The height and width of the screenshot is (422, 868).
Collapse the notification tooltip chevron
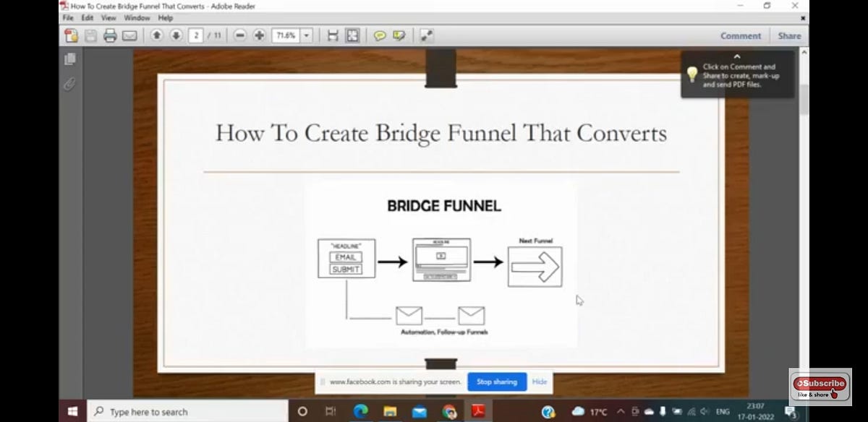[737, 56]
